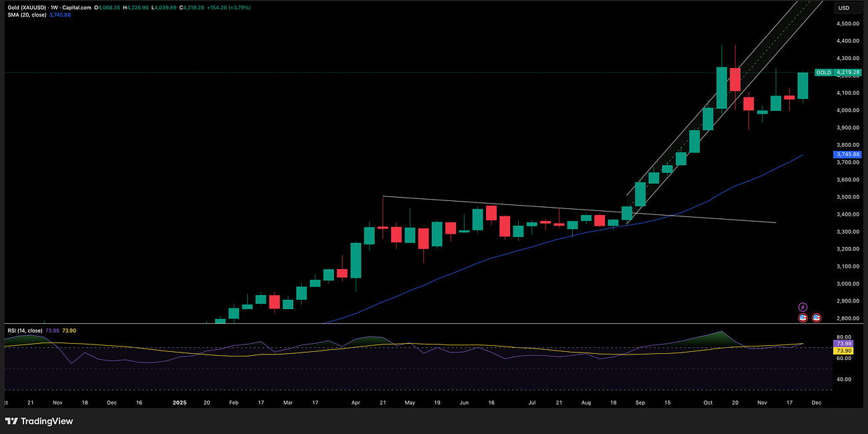Click the purple RSI 73.98 label on axis
Image resolution: width=868 pixels, height=434 pixels.
843,343
